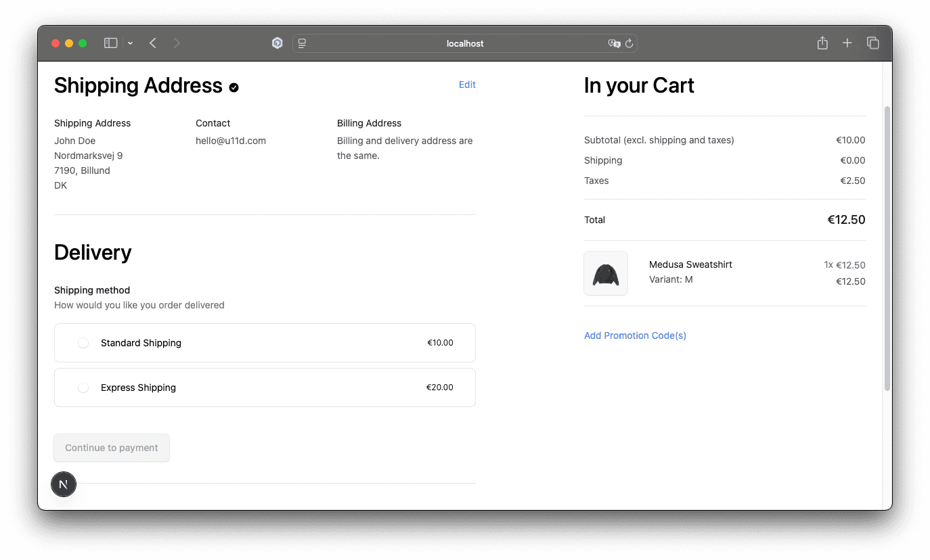Show the tab overview icon
This screenshot has height=560, width=930.
click(x=872, y=43)
